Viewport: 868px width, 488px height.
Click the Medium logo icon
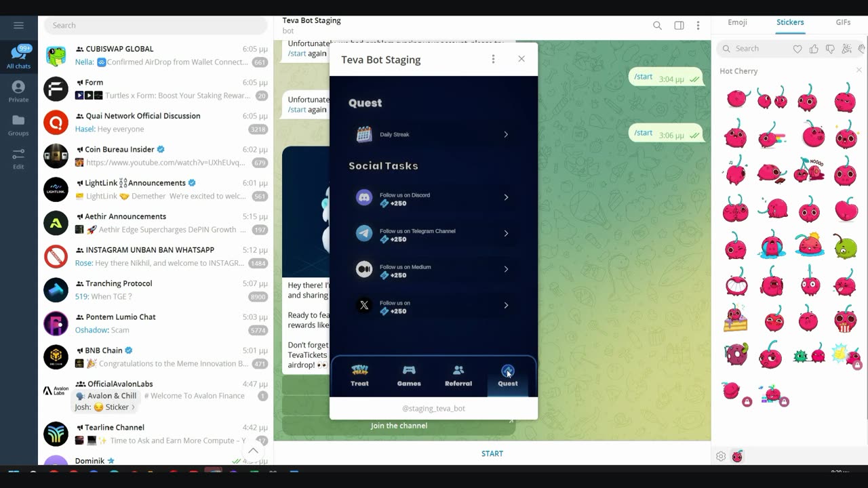click(x=364, y=269)
